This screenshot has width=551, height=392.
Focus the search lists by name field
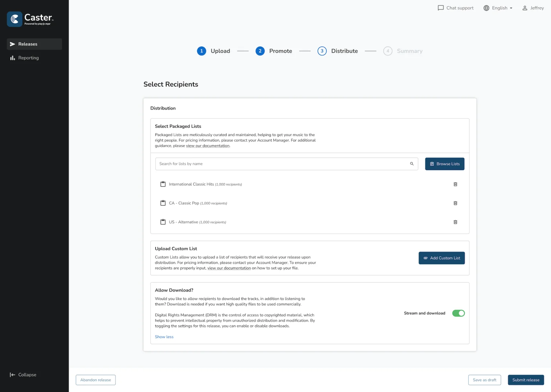click(x=283, y=164)
